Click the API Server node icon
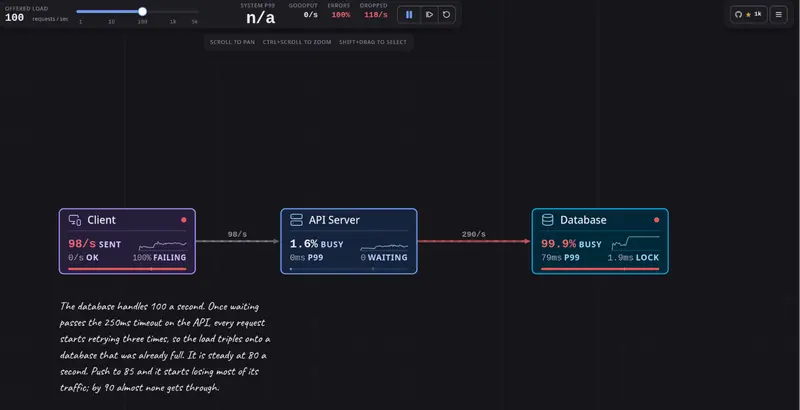 click(296, 220)
